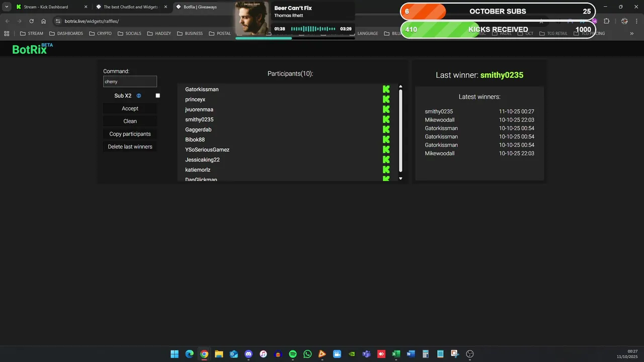Open WhatsApp from taskbar
Screen dimensions: 644x362
point(307,354)
